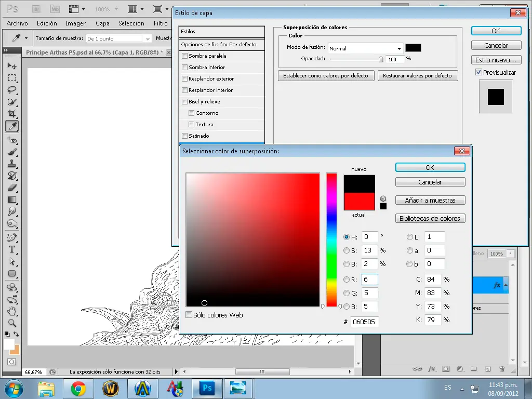532x399 pixels.
Task: Click the Clone Stamp tool
Action: 12,164
